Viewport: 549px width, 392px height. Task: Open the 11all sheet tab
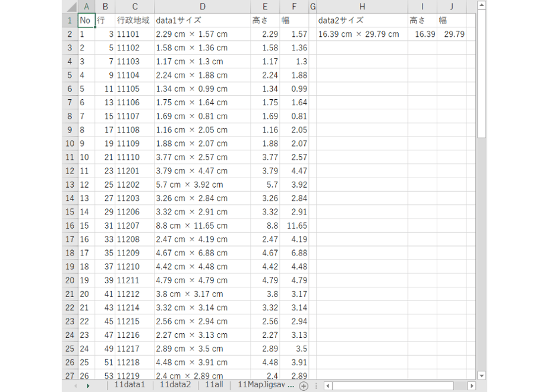point(214,385)
